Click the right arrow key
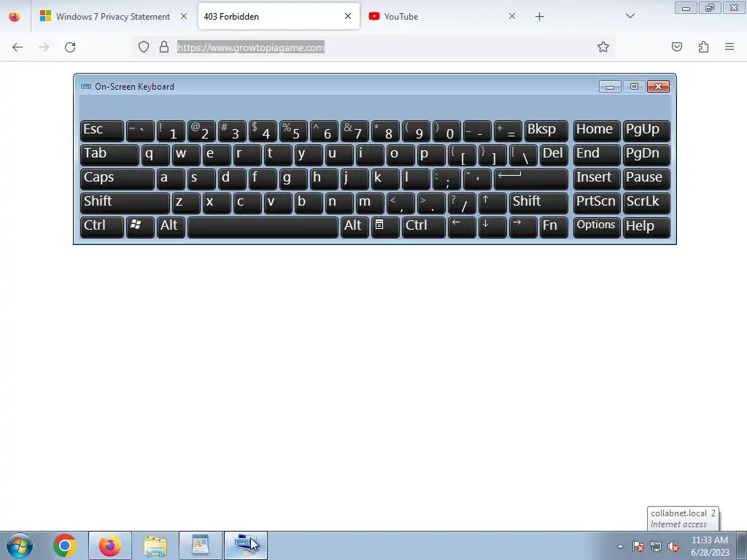Screen dimensions: 747x560 [x=523, y=227]
